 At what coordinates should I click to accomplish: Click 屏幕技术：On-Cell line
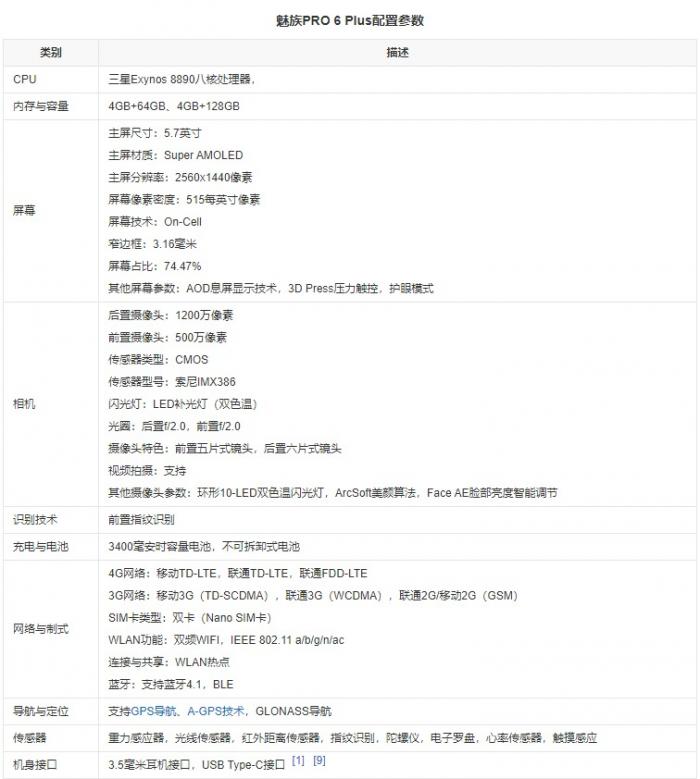[155, 222]
